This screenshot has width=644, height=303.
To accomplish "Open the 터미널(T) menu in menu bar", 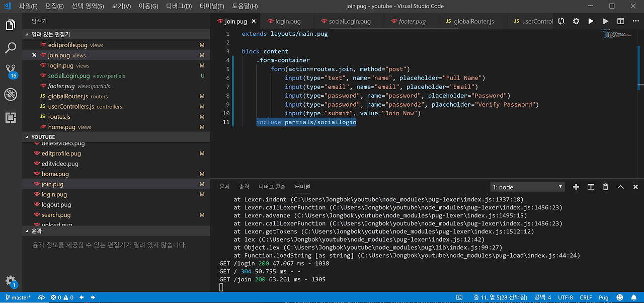I will click(211, 6).
